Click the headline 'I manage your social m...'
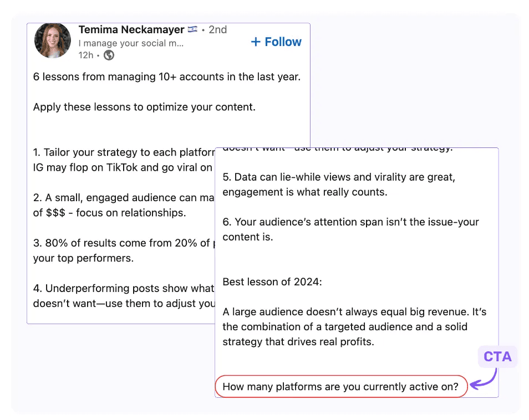Image resolution: width=529 pixels, height=420 pixels. pyautogui.click(x=131, y=43)
